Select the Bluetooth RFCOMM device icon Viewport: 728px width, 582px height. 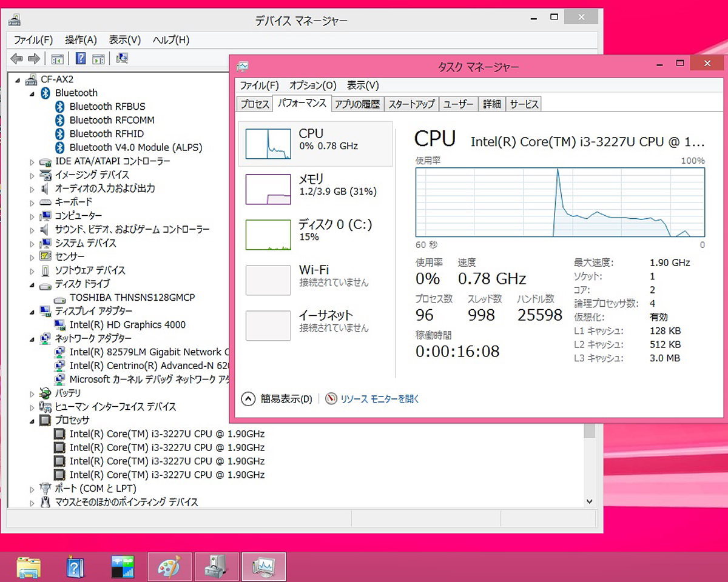(59, 120)
